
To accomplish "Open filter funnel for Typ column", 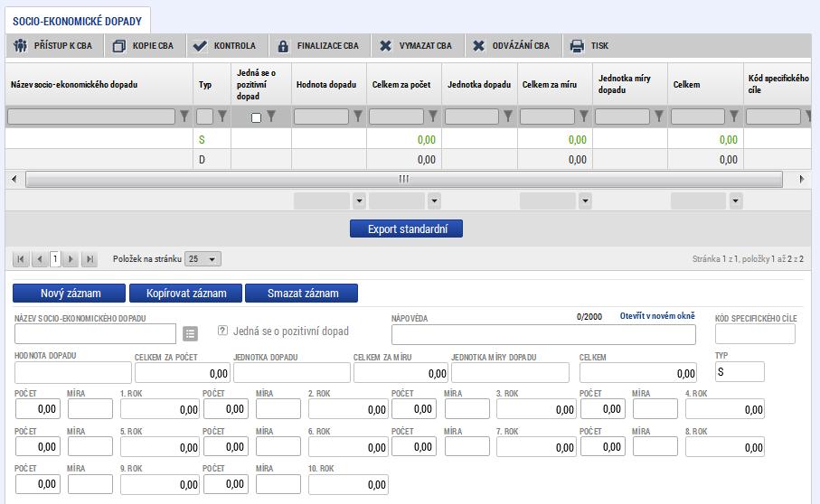I will (x=222, y=116).
